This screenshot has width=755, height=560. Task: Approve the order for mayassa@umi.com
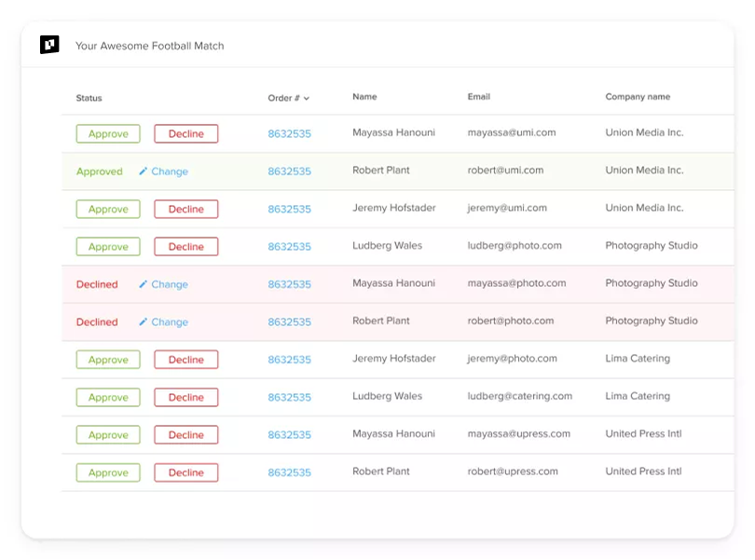pos(108,134)
